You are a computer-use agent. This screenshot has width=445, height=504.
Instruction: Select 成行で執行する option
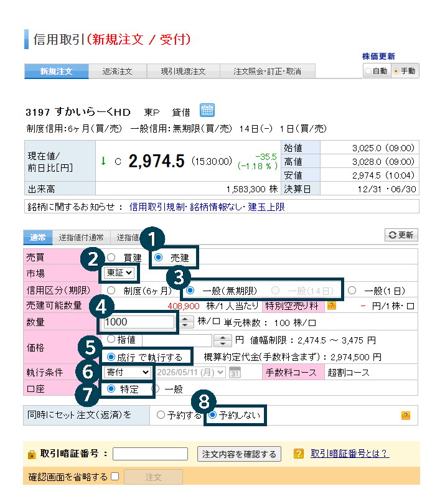point(111,357)
